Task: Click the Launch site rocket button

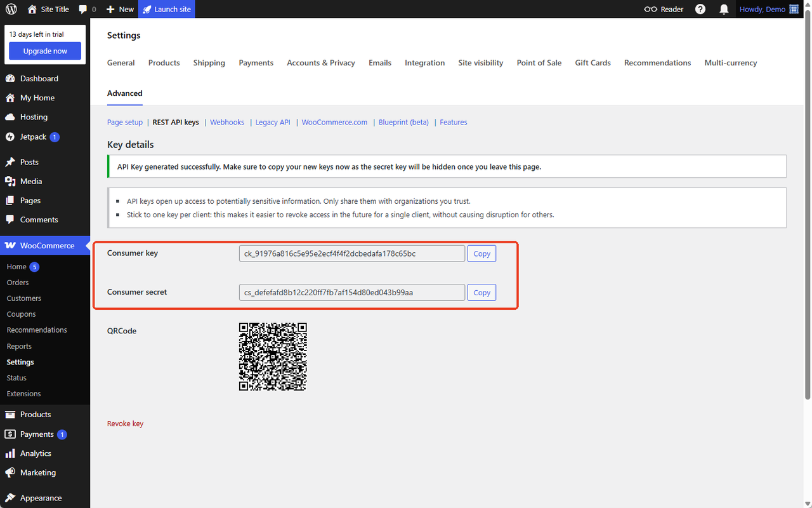Action: pos(166,10)
